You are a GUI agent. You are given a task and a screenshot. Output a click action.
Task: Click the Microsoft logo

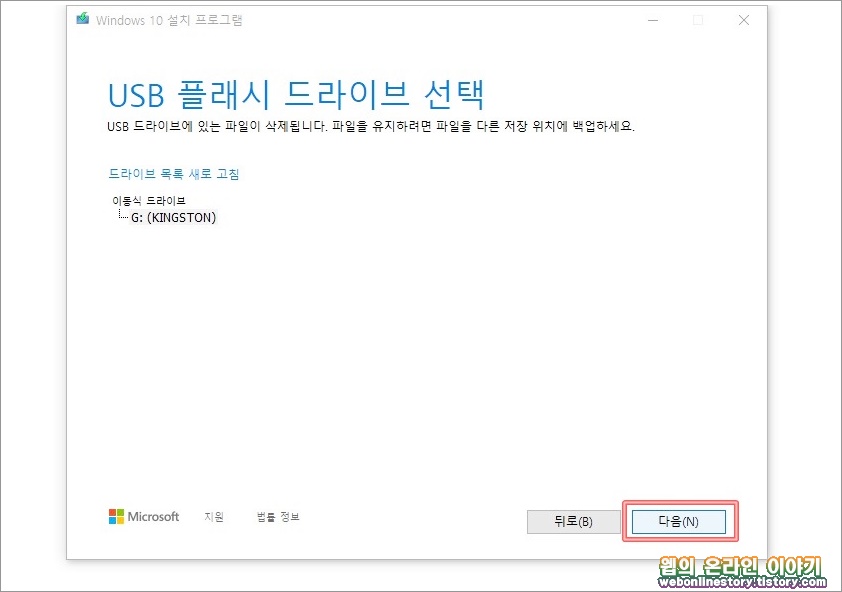(x=144, y=516)
